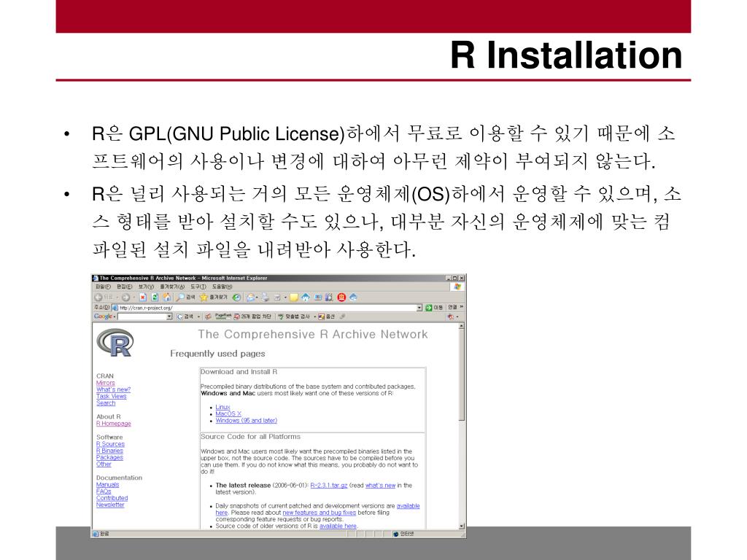Click the Internet zone status bar indicator
The height and width of the screenshot is (560, 747).
pyautogui.click(x=404, y=534)
